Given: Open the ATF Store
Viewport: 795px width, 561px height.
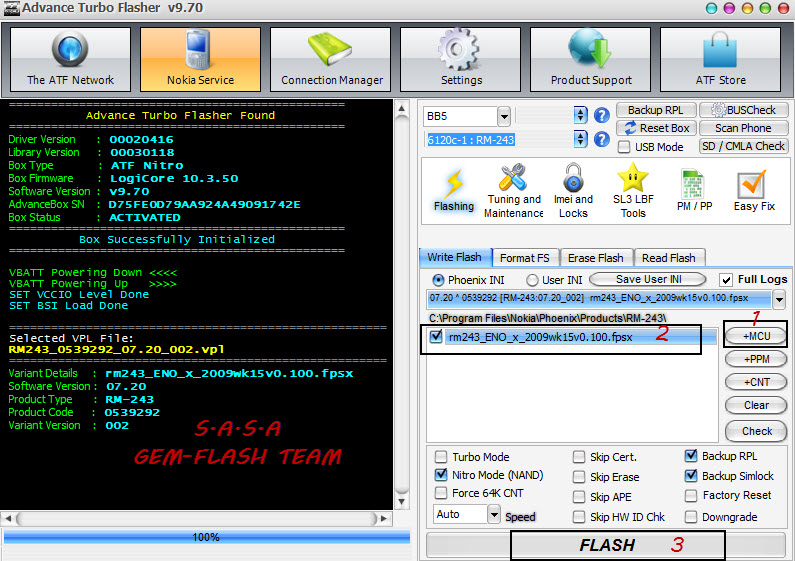Looking at the screenshot, I should 720,59.
